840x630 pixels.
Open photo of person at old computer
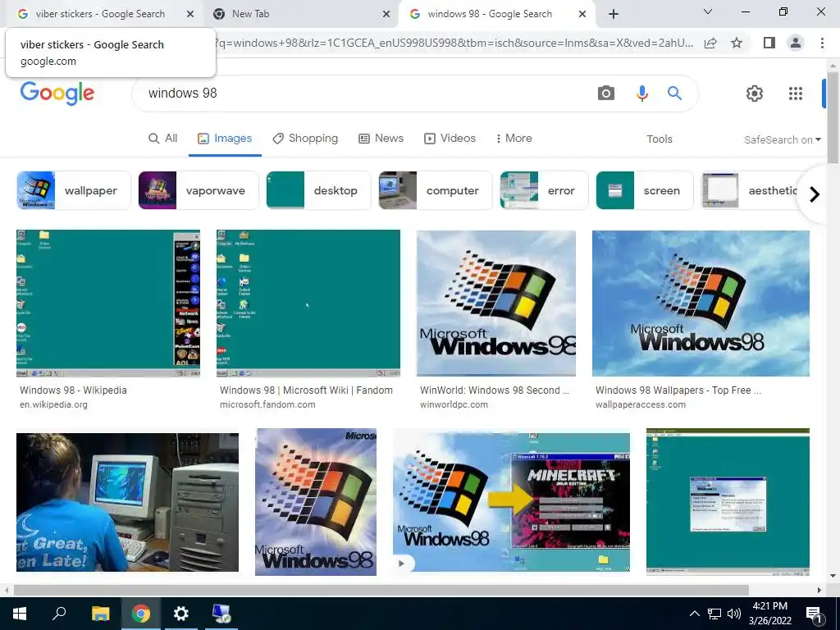pyautogui.click(x=127, y=502)
